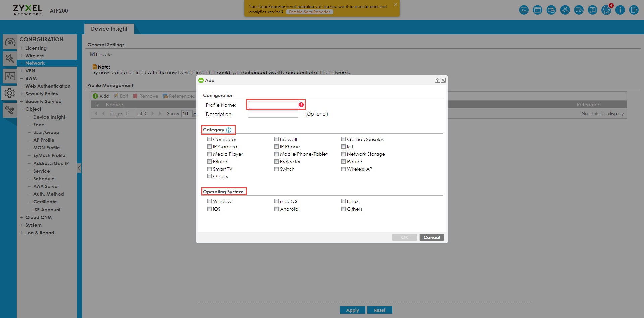Screen dimensions: 644x318
Task: Open the network topology icon in header
Action: pyautogui.click(x=565, y=10)
